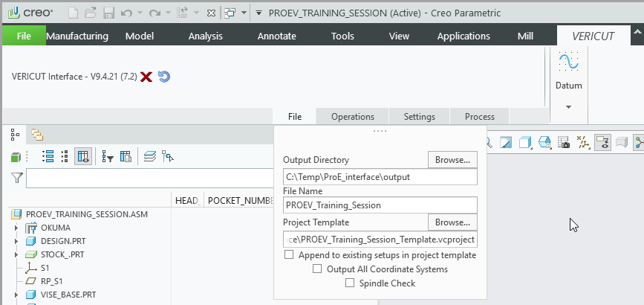The height and width of the screenshot is (305, 644).
Task: Click the Save icon in quick access toolbar
Action: point(109,13)
